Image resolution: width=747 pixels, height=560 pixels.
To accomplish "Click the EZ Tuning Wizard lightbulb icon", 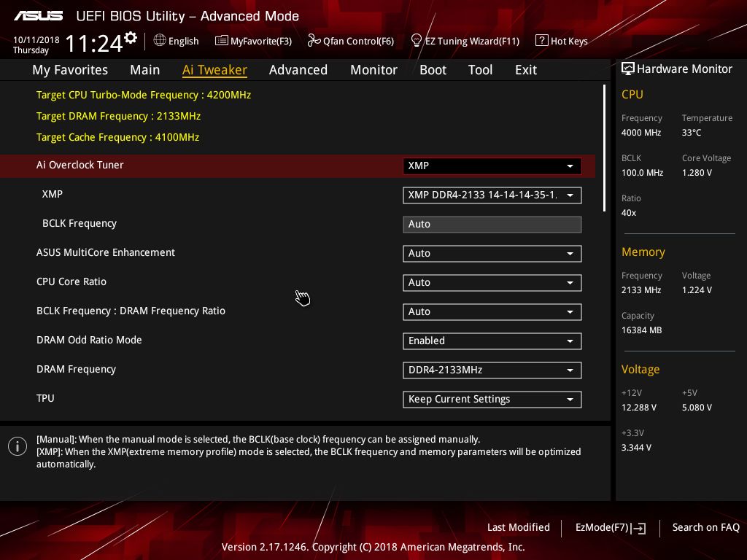I will tap(417, 41).
